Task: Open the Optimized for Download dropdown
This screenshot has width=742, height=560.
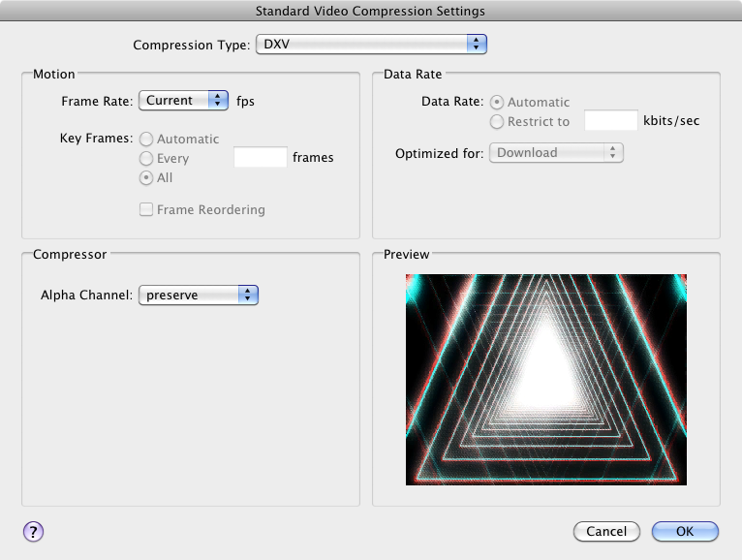Action: click(x=556, y=153)
